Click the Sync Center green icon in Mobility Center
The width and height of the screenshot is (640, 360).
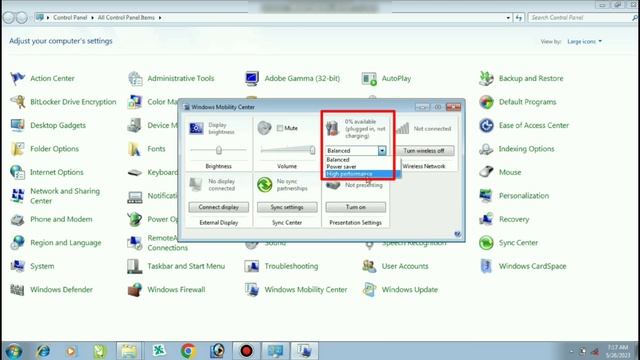[264, 184]
